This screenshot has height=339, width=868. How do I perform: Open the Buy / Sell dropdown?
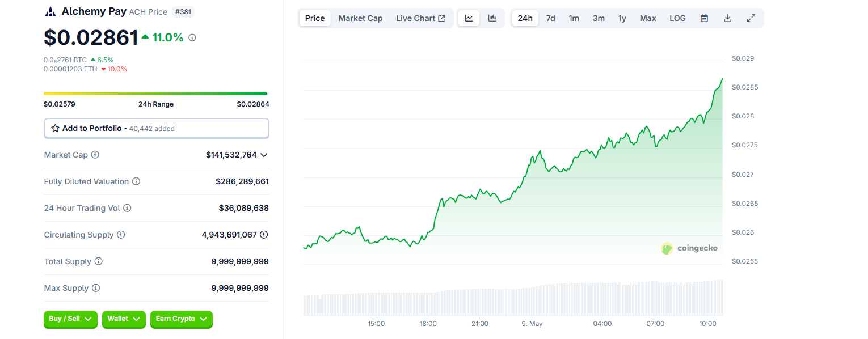click(70, 319)
